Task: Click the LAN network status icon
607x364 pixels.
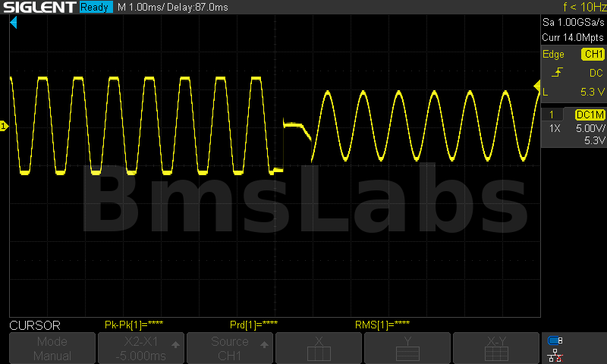Action: click(555, 354)
